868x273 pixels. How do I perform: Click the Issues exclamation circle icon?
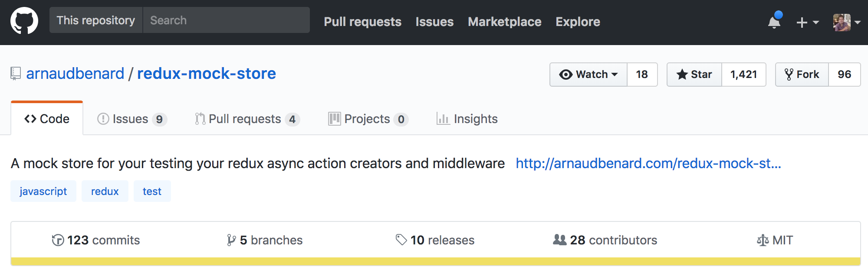click(103, 119)
